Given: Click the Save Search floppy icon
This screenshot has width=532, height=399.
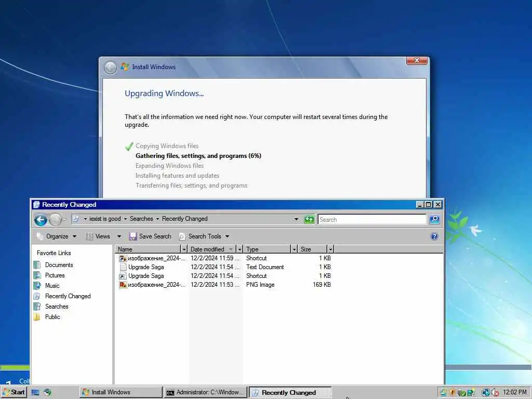Looking at the screenshot, I should [132, 236].
